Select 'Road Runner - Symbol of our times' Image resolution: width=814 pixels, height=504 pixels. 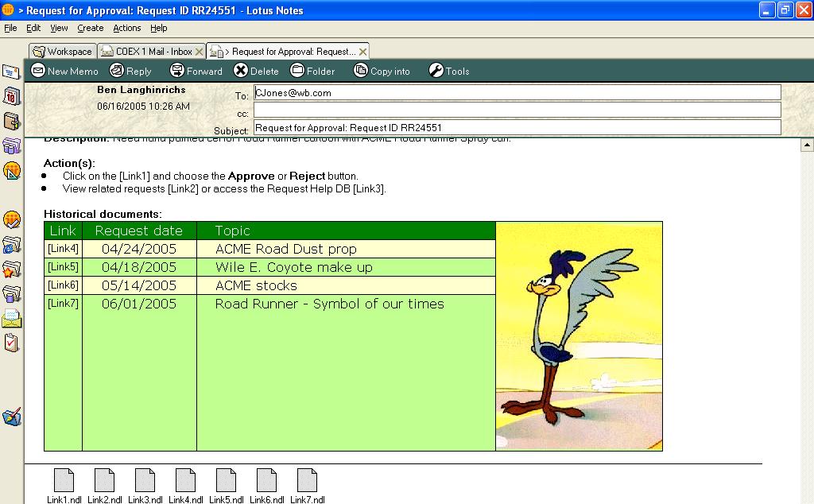coord(330,304)
